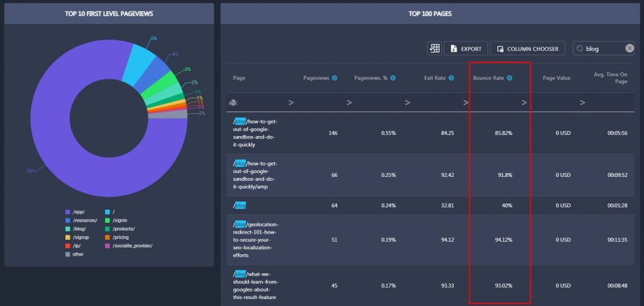Clear the blog search with X icon
This screenshot has height=306, width=644.
pos(630,48)
